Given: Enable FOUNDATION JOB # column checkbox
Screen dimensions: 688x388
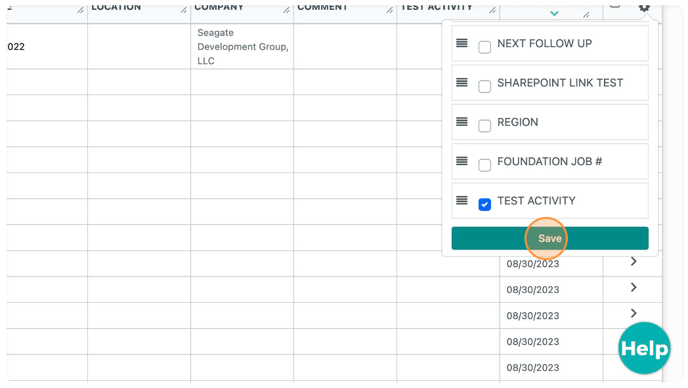Looking at the screenshot, I should pos(484,165).
